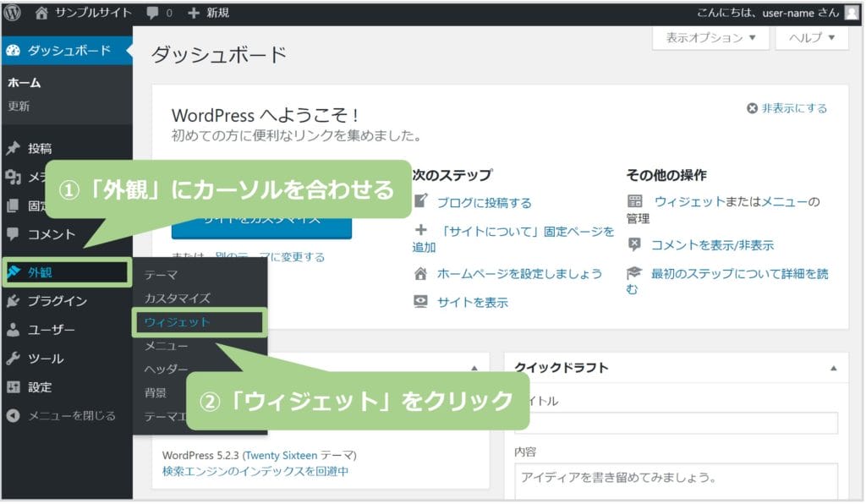The width and height of the screenshot is (866, 504).
Task: Click the comment icon beside コメントを表示/非表示
Action: coord(634,244)
